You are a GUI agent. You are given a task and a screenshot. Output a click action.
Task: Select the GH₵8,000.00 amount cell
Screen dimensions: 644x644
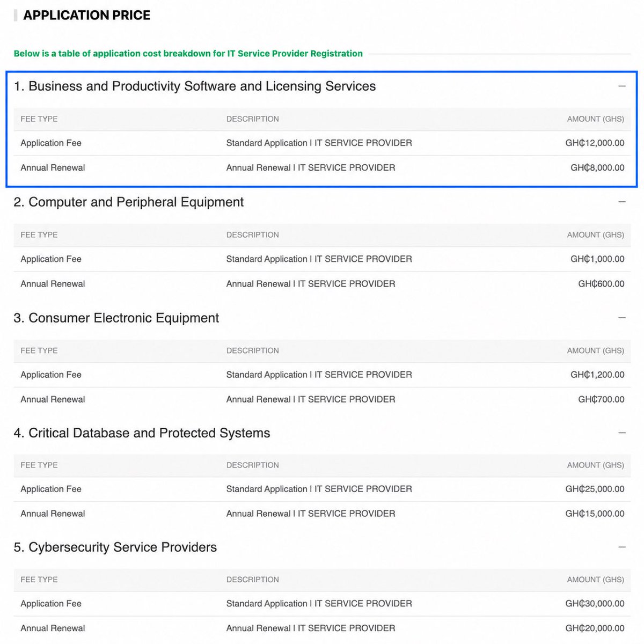coord(597,168)
